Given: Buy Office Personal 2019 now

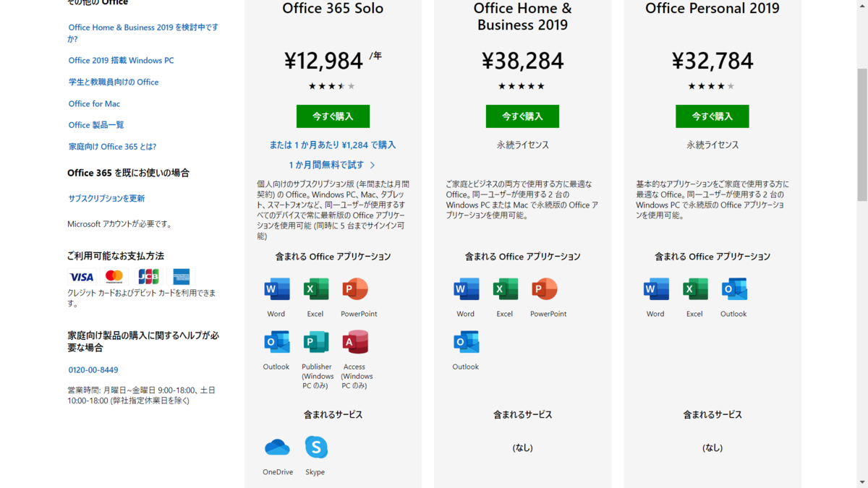Looking at the screenshot, I should point(712,116).
